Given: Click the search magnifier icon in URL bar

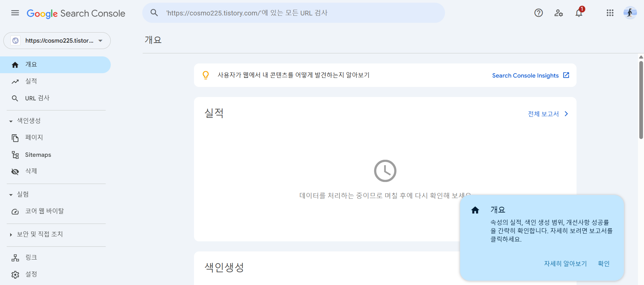Looking at the screenshot, I should coord(154,13).
